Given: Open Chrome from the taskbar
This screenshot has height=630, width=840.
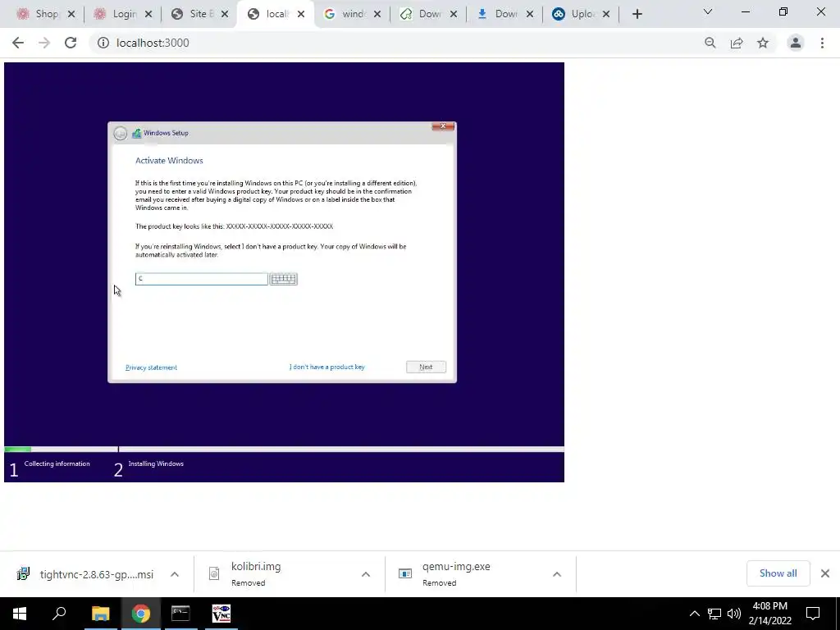Looking at the screenshot, I should 140,614.
